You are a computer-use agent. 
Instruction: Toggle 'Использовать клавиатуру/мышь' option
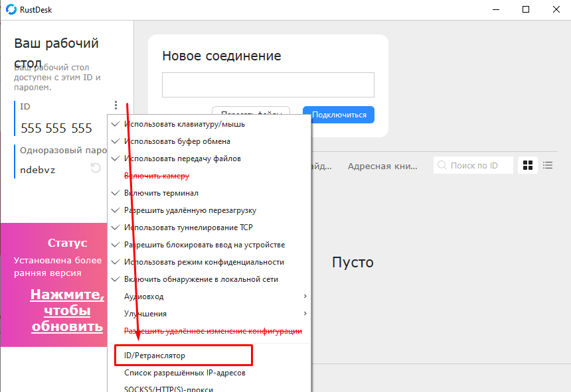209,124
